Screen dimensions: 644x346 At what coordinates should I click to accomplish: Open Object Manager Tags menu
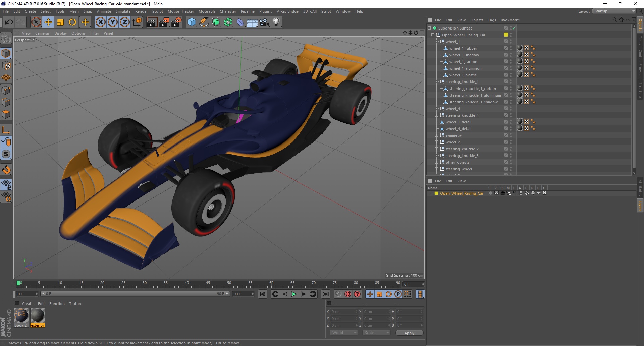492,20
